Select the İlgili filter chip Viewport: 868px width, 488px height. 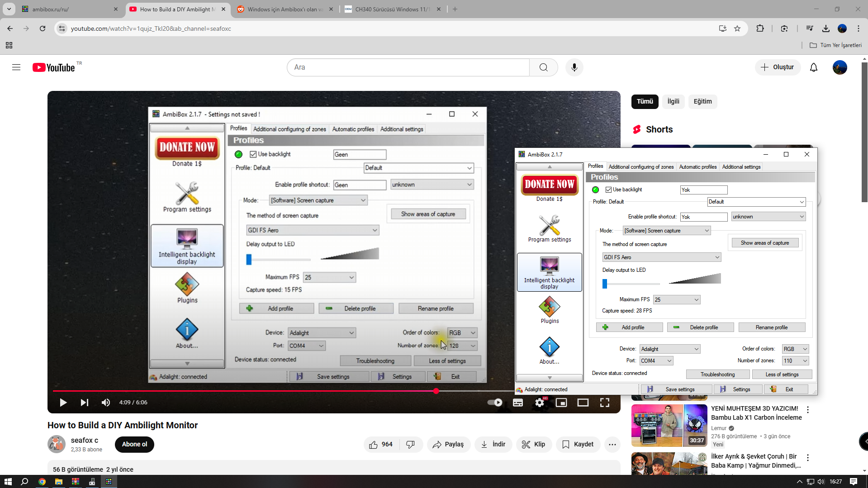[674, 101]
